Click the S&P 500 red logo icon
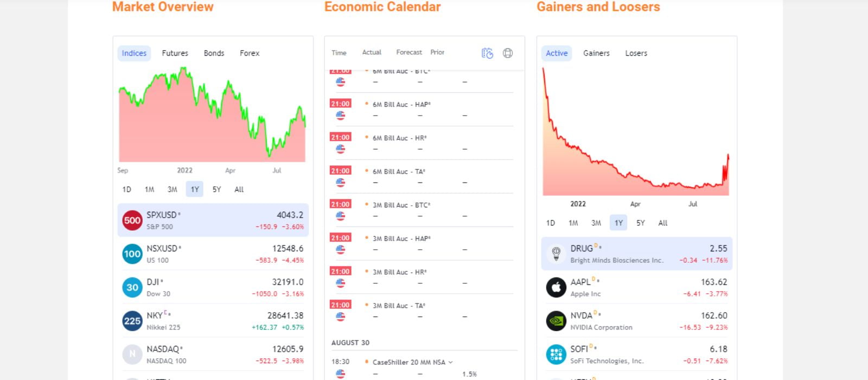868x380 pixels. 132,220
